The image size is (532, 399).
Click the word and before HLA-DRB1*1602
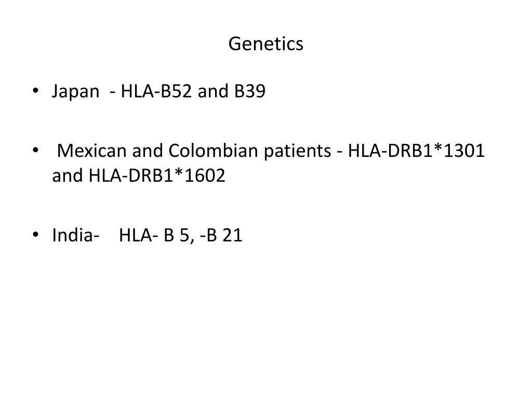coord(68,176)
